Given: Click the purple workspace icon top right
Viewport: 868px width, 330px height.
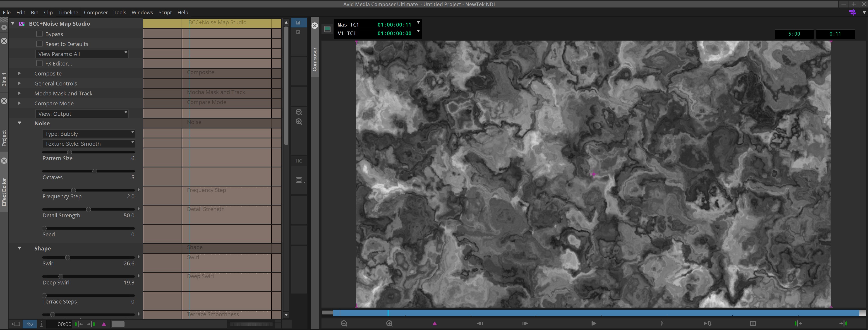Looking at the screenshot, I should 853,12.
